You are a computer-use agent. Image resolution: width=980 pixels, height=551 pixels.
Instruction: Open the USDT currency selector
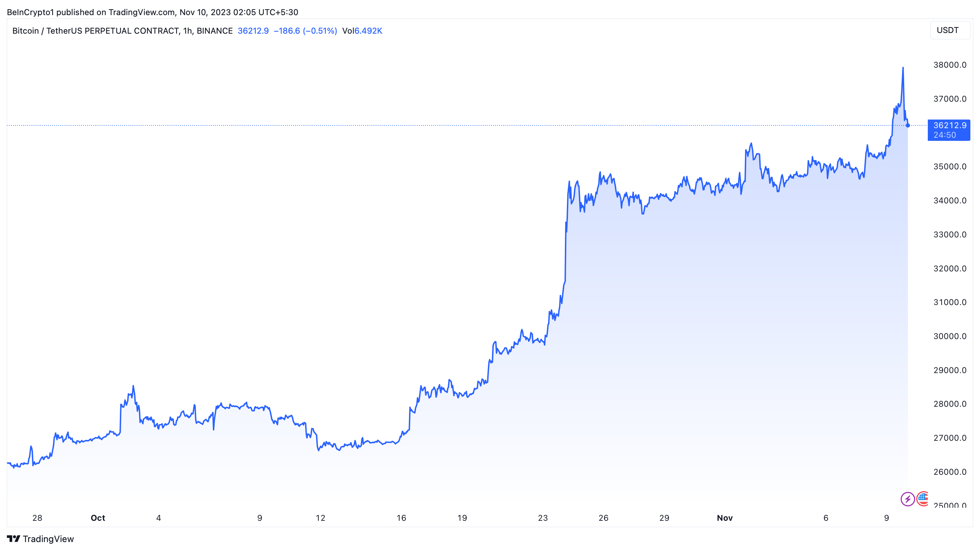[x=949, y=31]
